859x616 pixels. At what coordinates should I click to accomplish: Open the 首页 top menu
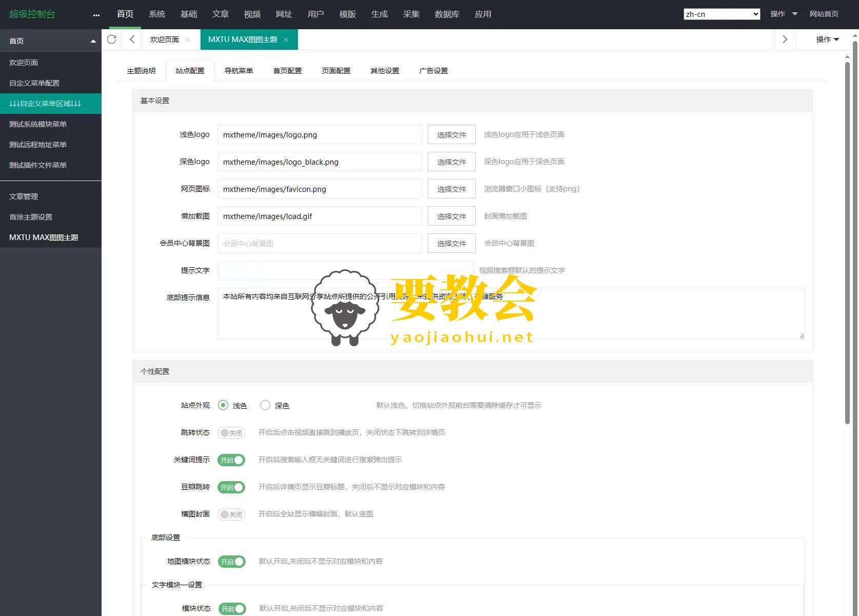click(125, 14)
